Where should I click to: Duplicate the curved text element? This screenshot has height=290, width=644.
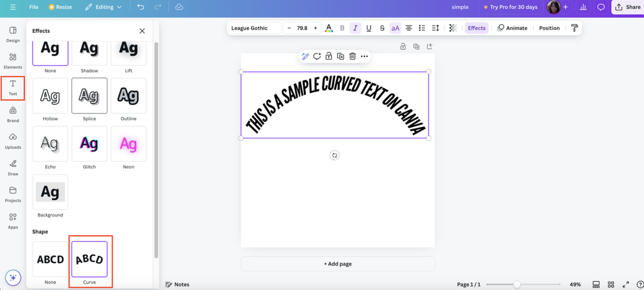pos(340,56)
